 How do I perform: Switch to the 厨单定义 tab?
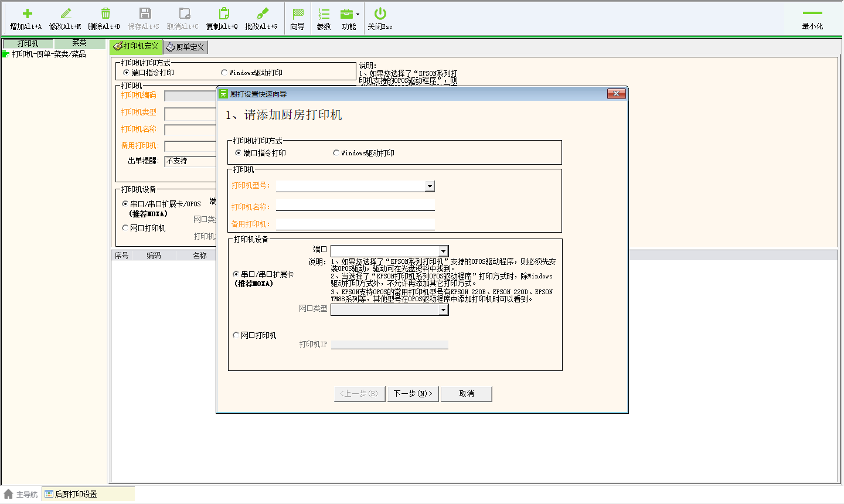click(185, 47)
